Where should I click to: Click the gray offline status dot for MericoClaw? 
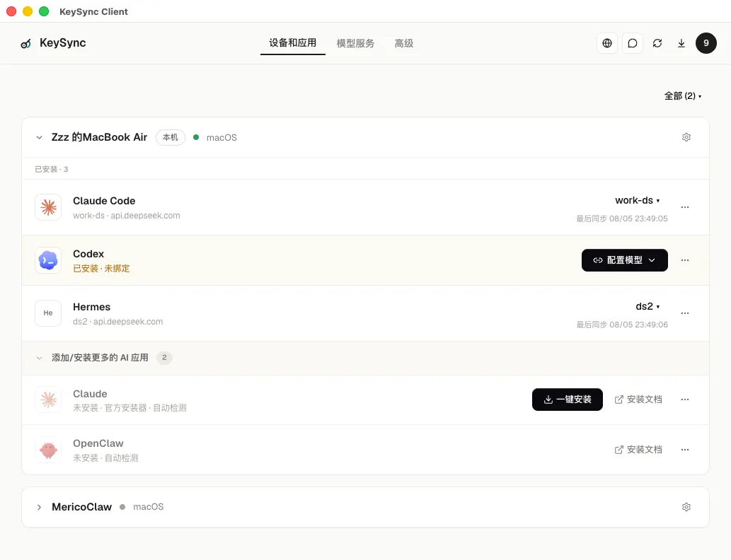pos(122,507)
